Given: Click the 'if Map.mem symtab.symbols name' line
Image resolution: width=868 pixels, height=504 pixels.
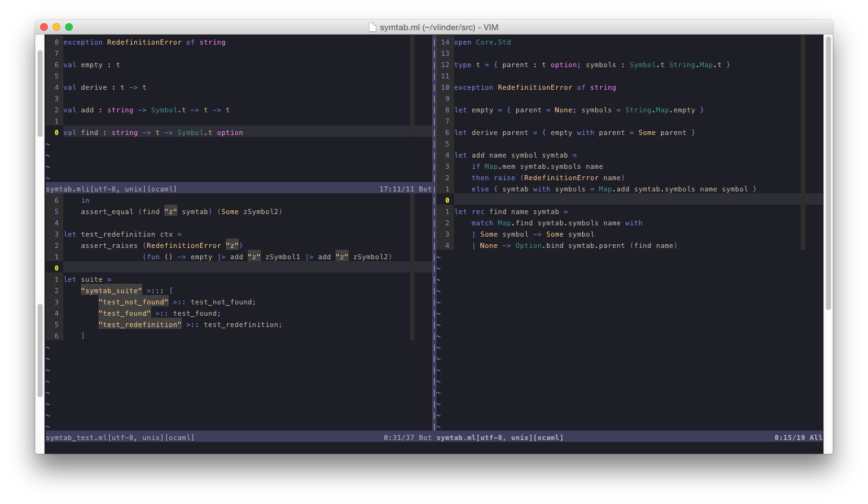Looking at the screenshot, I should click(537, 166).
